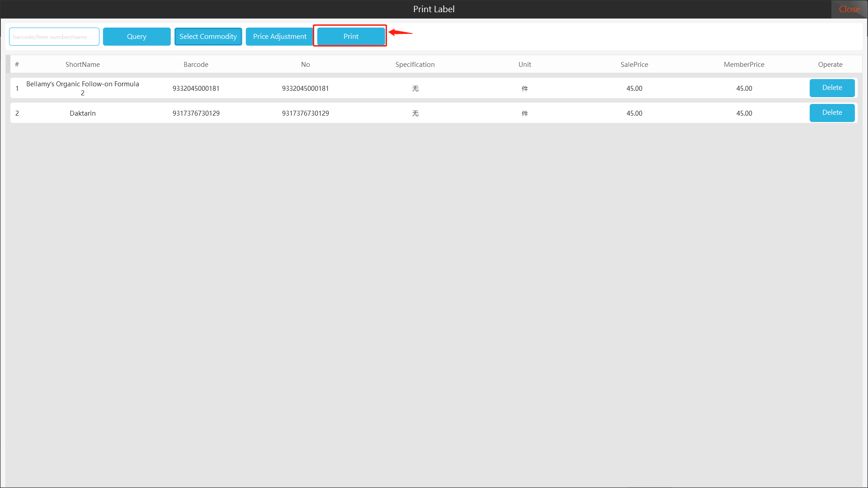The height and width of the screenshot is (488, 868).
Task: Open the Select Commodity dialog
Action: coord(208,37)
